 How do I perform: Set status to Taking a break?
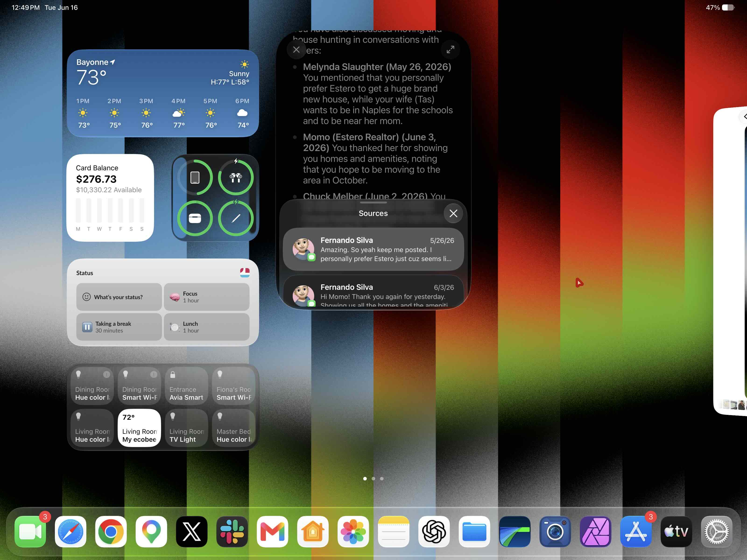pyautogui.click(x=119, y=327)
